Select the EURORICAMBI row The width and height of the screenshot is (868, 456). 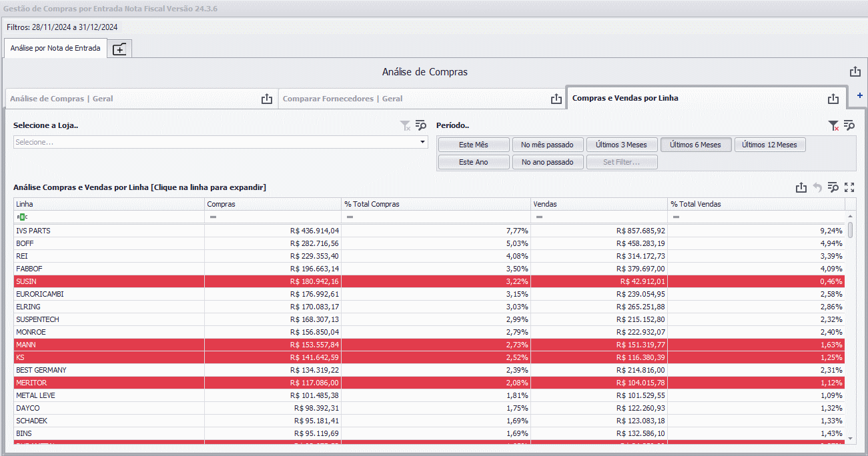[x=430, y=294]
